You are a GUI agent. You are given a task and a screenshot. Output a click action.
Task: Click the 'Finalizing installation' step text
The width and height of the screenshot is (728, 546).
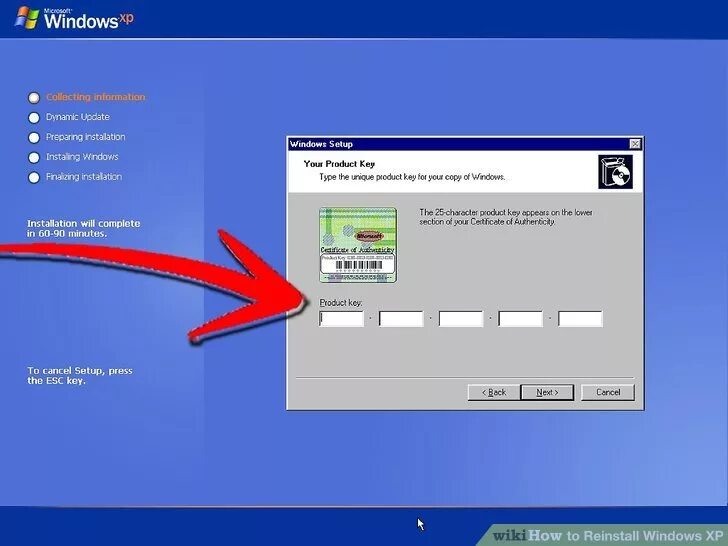(84, 177)
